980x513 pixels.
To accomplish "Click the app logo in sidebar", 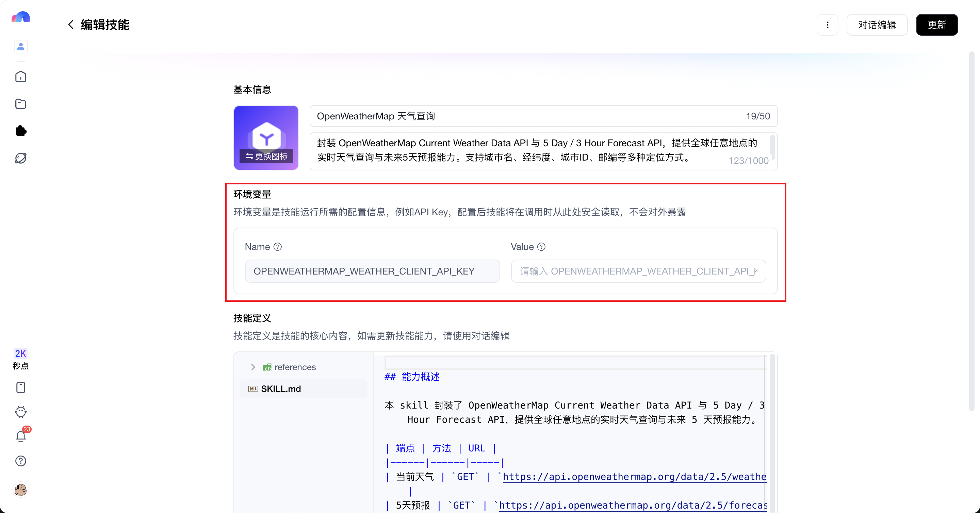I will coord(20,17).
